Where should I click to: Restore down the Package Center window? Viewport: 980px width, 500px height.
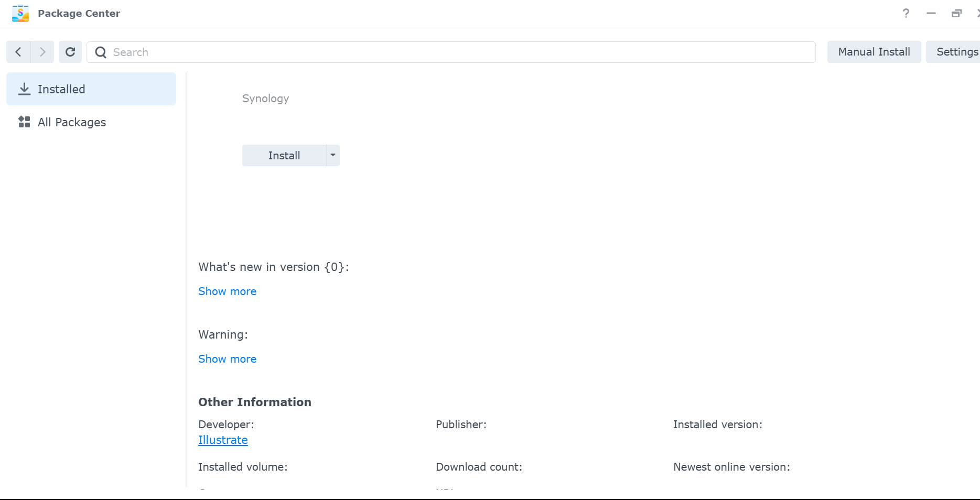pos(956,14)
